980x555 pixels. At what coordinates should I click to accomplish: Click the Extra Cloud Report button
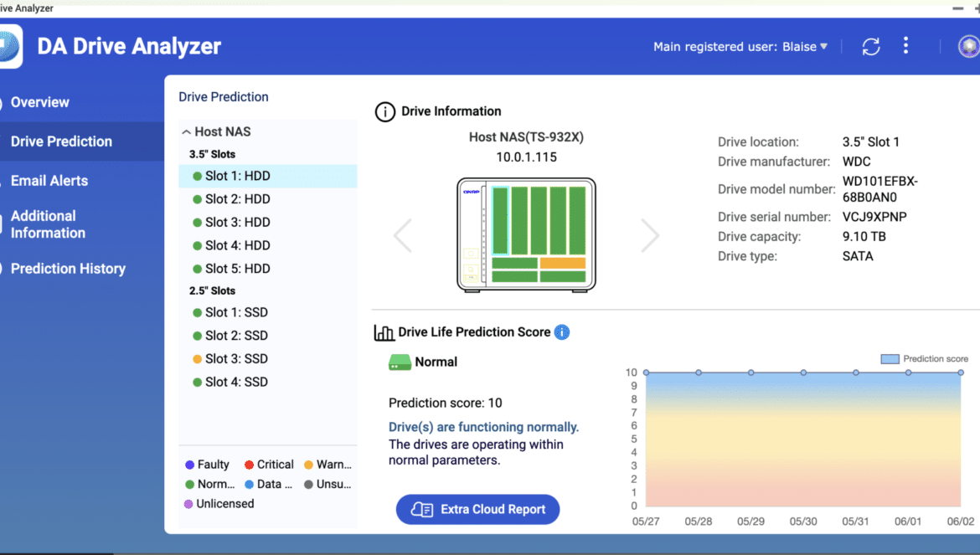coord(477,510)
